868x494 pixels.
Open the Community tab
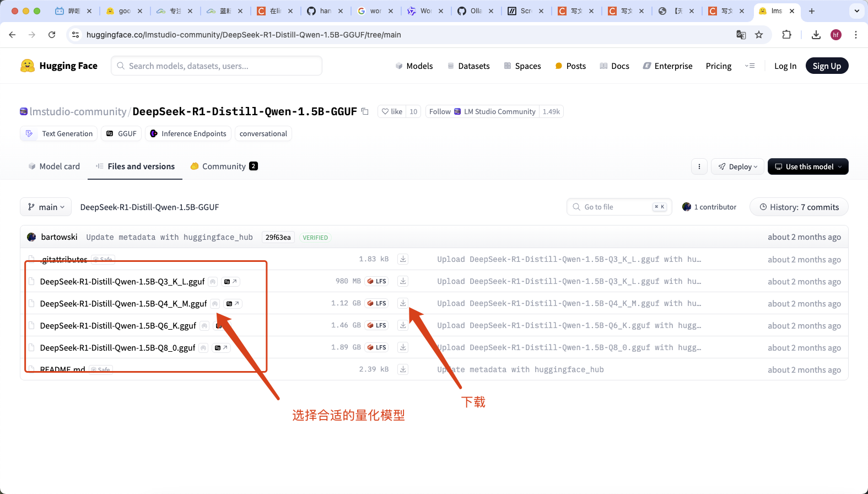(224, 167)
